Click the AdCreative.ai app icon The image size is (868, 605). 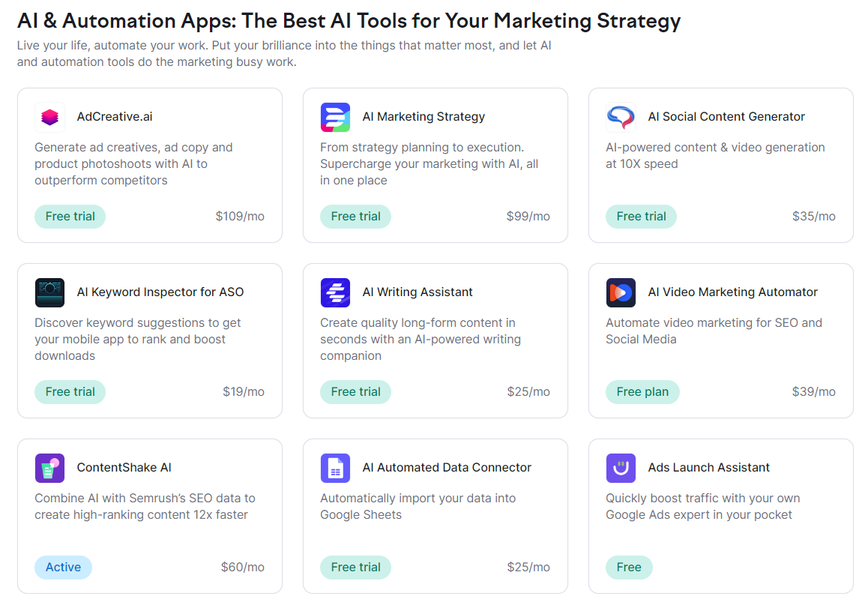tap(49, 117)
